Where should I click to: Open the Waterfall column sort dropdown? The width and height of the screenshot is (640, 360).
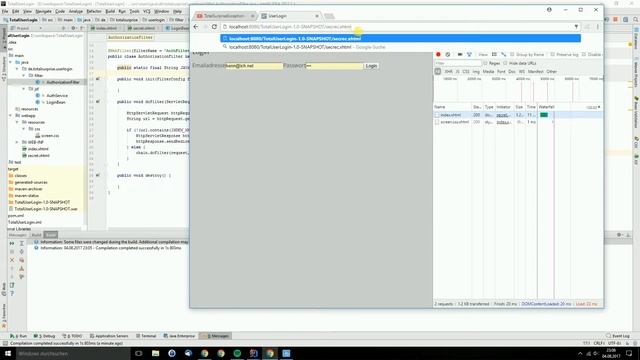599,107
